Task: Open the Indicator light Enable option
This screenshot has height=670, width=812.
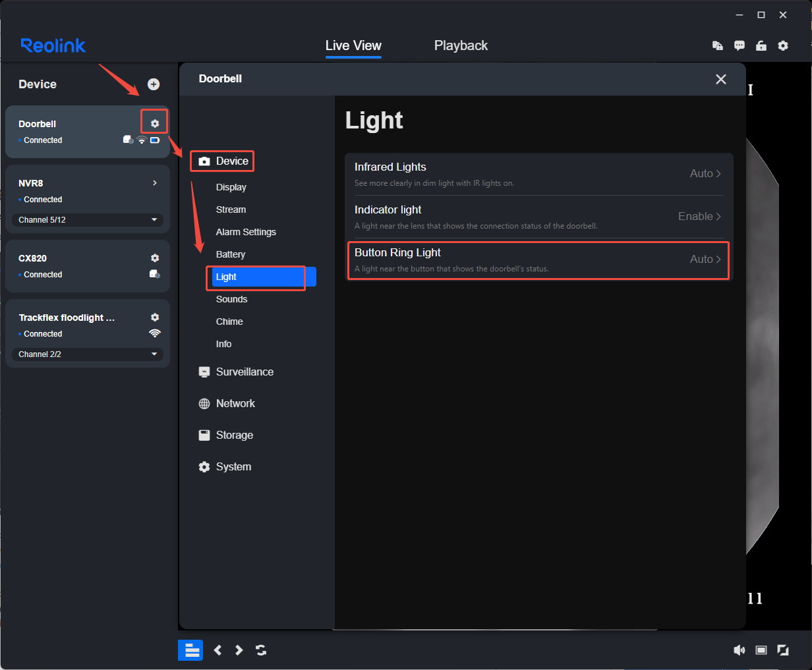Action: (x=699, y=216)
